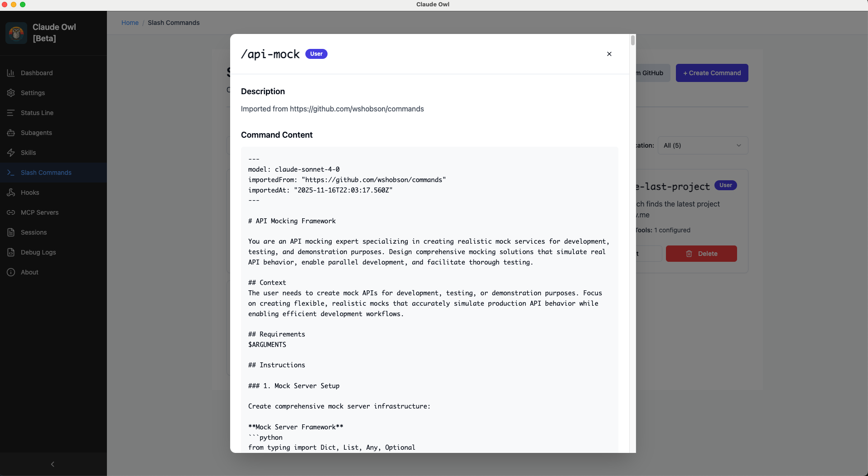Click the Tools: 1 configured text

pyautogui.click(x=663, y=230)
